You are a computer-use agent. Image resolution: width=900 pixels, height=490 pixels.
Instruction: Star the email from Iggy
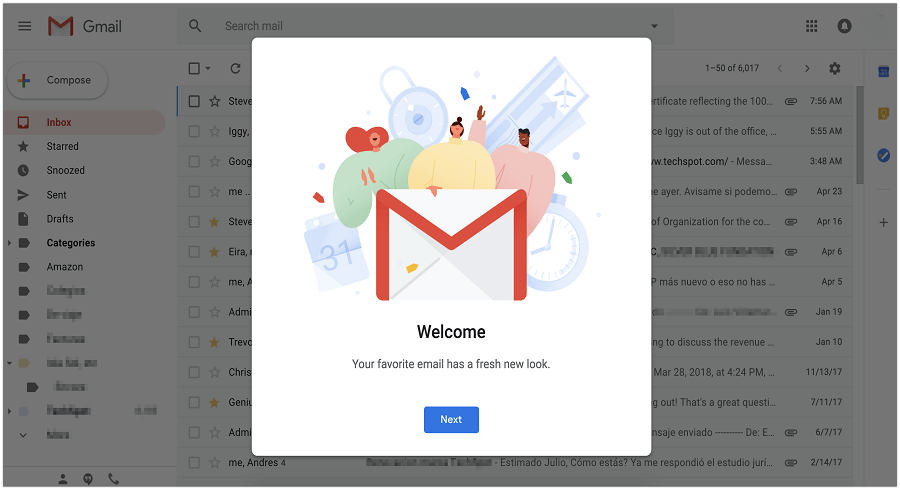215,131
